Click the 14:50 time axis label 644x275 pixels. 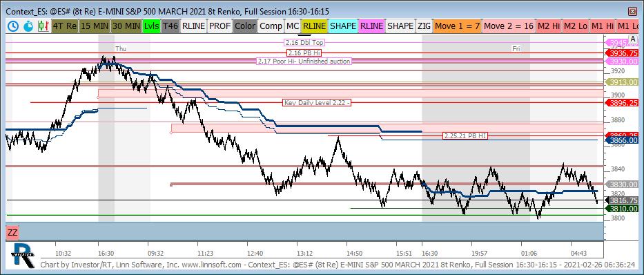[354, 253]
